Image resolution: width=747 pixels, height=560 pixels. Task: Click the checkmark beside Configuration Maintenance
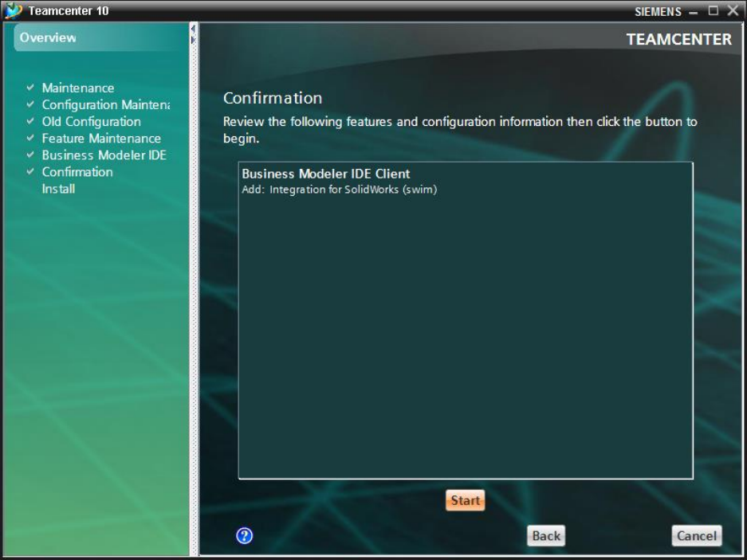pyautogui.click(x=30, y=104)
